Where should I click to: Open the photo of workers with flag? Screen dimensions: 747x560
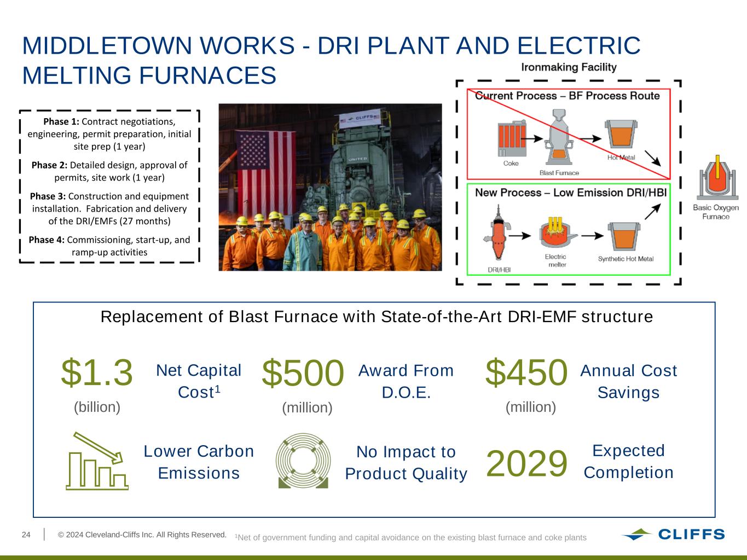[x=330, y=187]
